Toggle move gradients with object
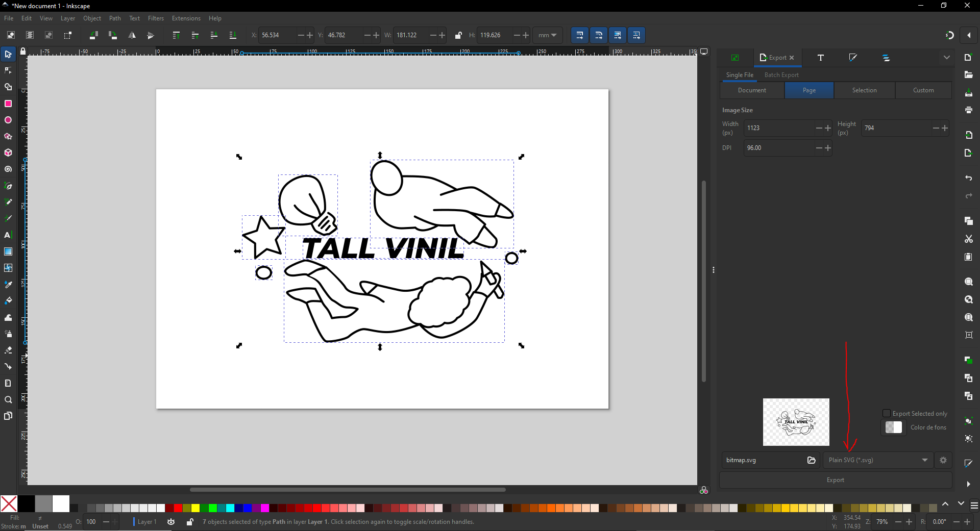Screen dimensions: 980x531 point(618,35)
